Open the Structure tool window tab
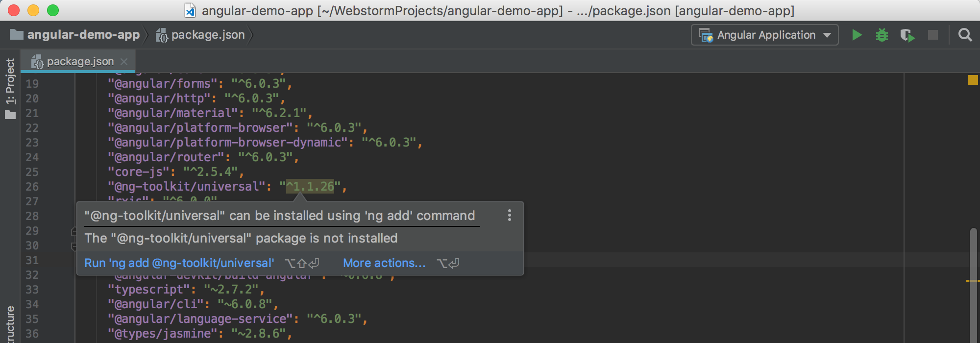 point(10,324)
